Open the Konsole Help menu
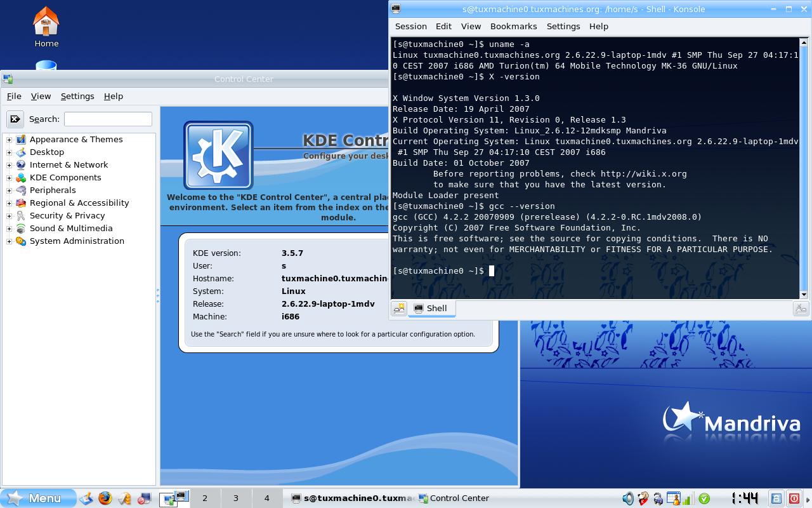This screenshot has height=508, width=812. 599,26
